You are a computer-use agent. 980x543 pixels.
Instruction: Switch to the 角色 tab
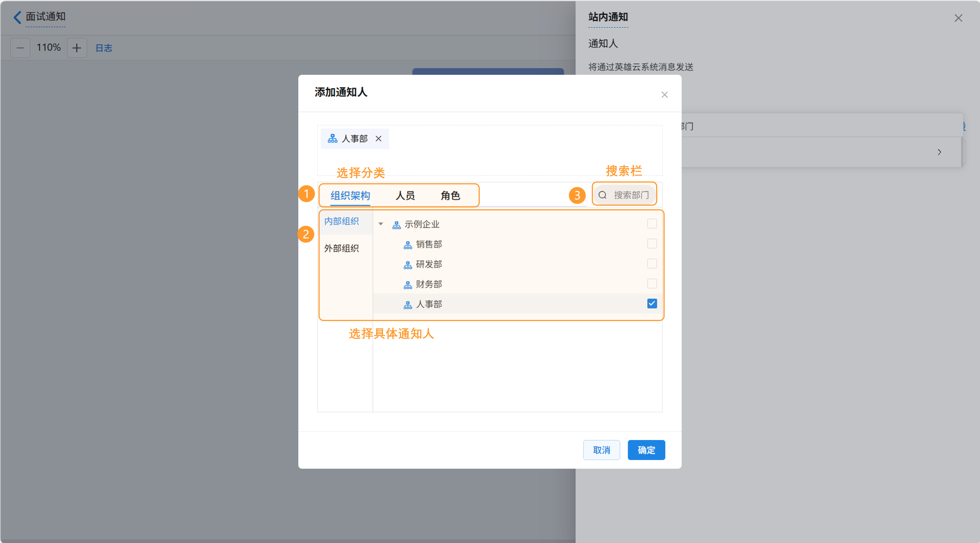[x=450, y=195]
